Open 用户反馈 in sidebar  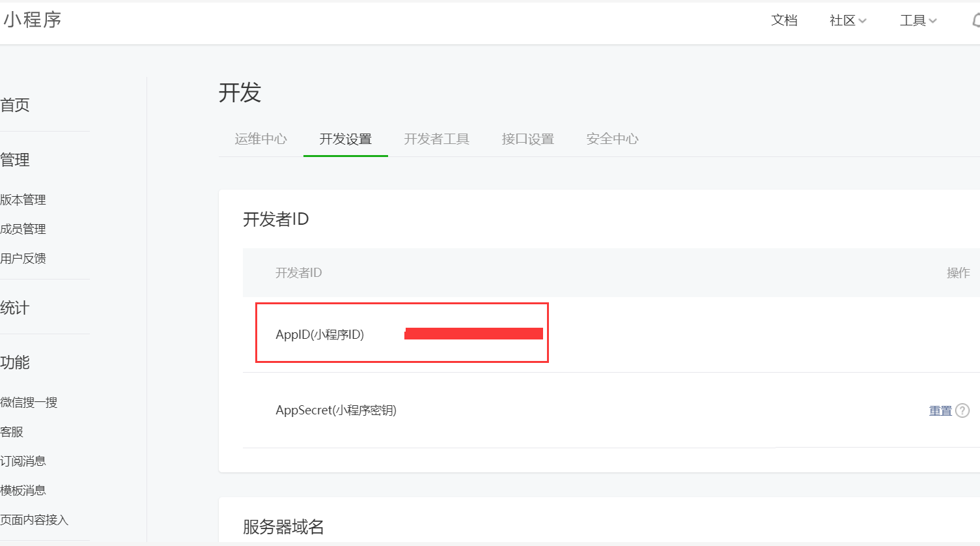(x=23, y=259)
